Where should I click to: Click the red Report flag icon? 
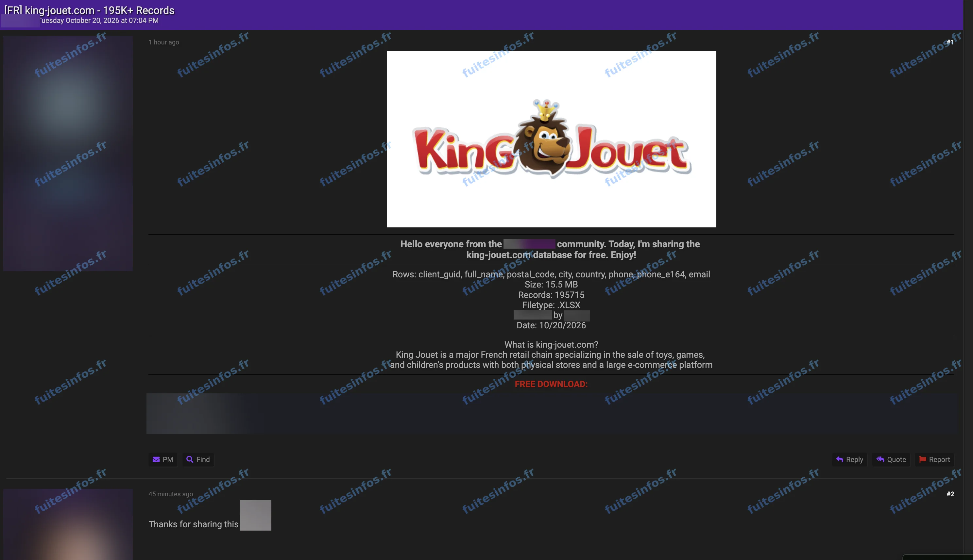[923, 459]
